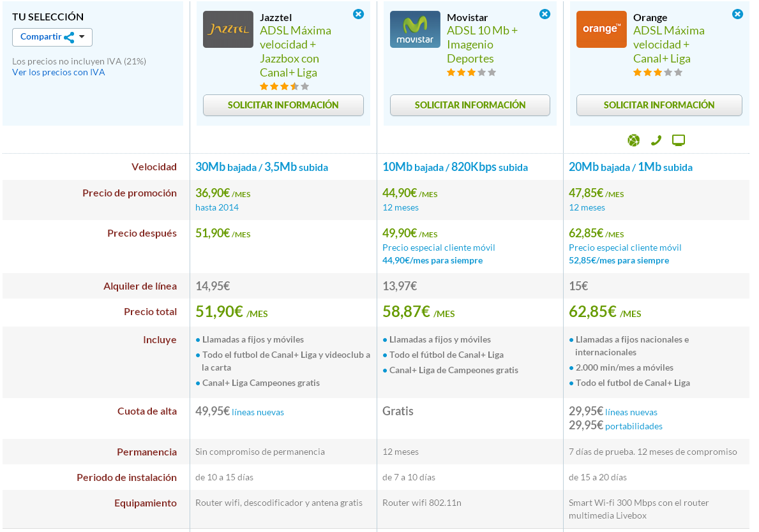This screenshot has width=759, height=532.
Task: Click Jazztel promo price '36,90€'
Action: (x=213, y=193)
